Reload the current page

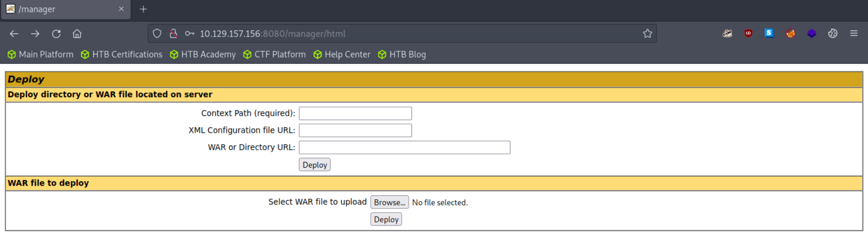[56, 34]
